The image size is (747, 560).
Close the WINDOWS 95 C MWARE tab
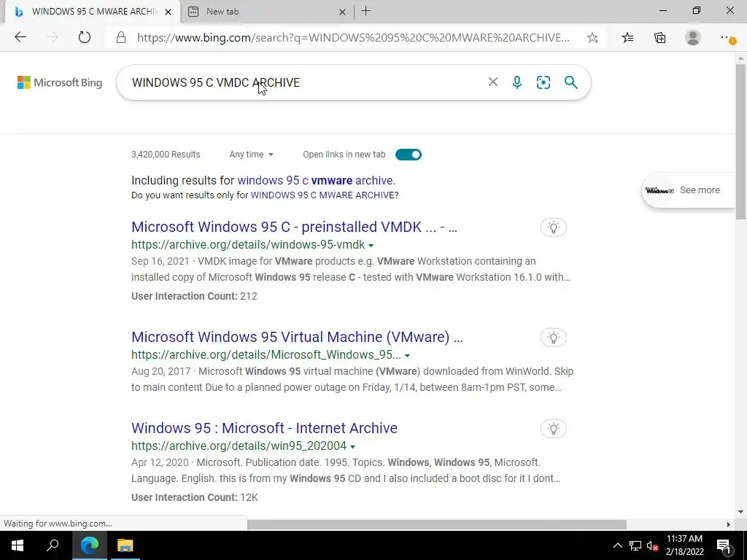pyautogui.click(x=169, y=12)
